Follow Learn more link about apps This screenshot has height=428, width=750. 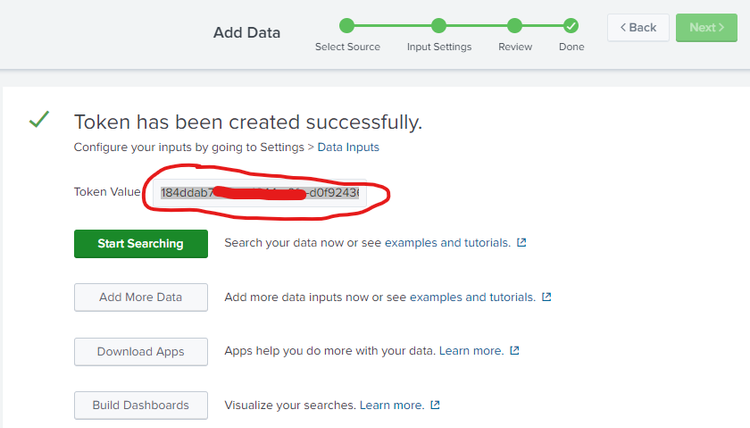(x=471, y=351)
